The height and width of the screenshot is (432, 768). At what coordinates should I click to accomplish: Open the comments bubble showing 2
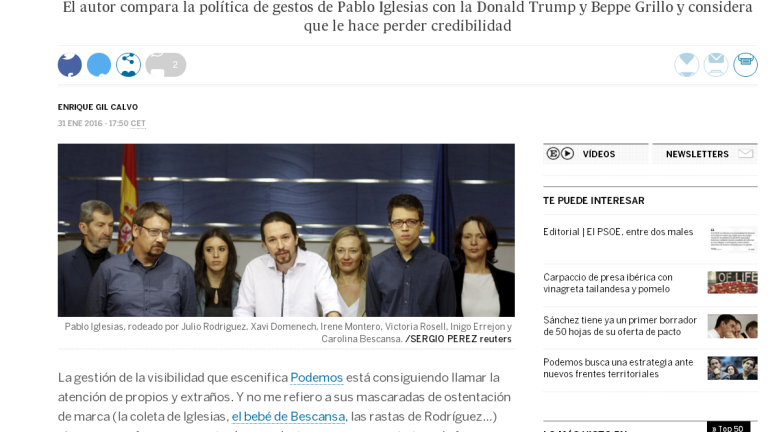tap(166, 65)
